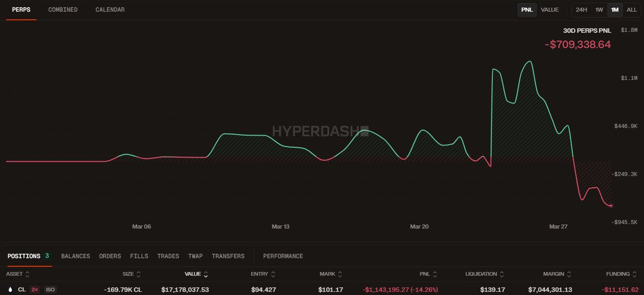Open the COMBINED tab
Screen dimensions: 644x295
coord(63,10)
